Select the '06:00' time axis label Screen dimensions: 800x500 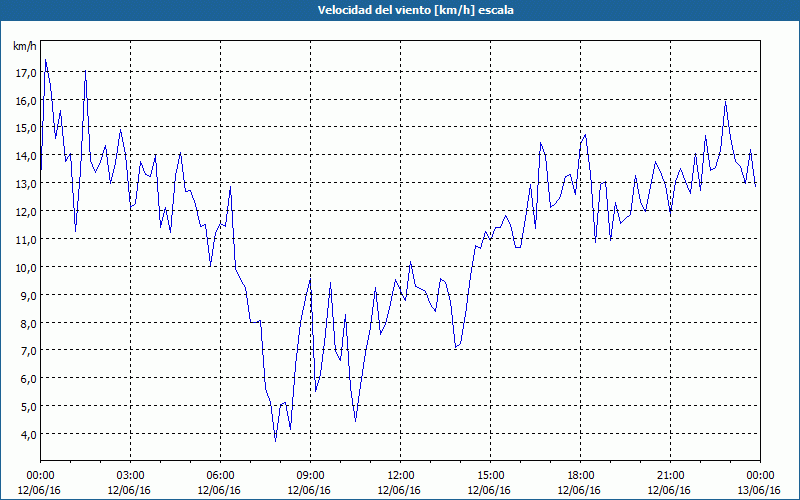point(220,476)
